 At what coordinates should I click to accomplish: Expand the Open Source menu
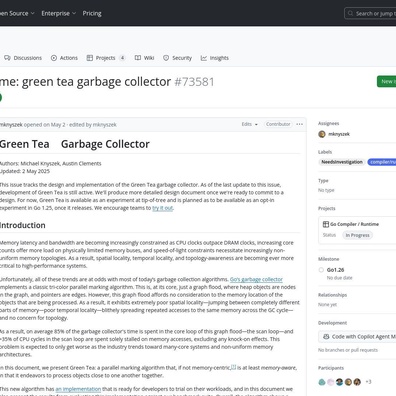click(17, 13)
